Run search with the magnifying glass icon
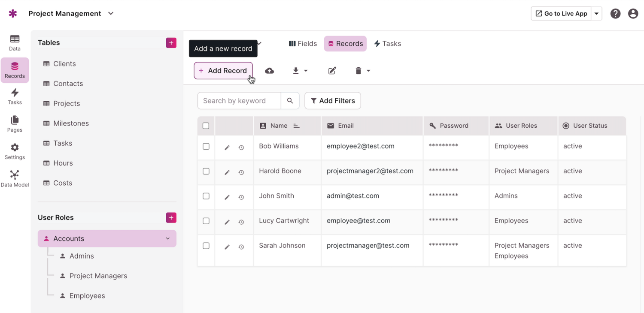This screenshot has height=313, width=644. coord(290,100)
